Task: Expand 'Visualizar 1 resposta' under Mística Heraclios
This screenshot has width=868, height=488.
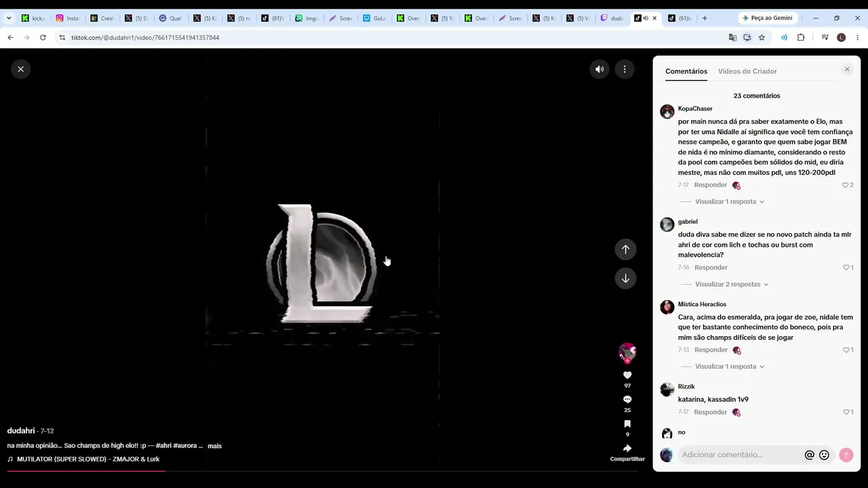Action: pyautogui.click(x=729, y=367)
